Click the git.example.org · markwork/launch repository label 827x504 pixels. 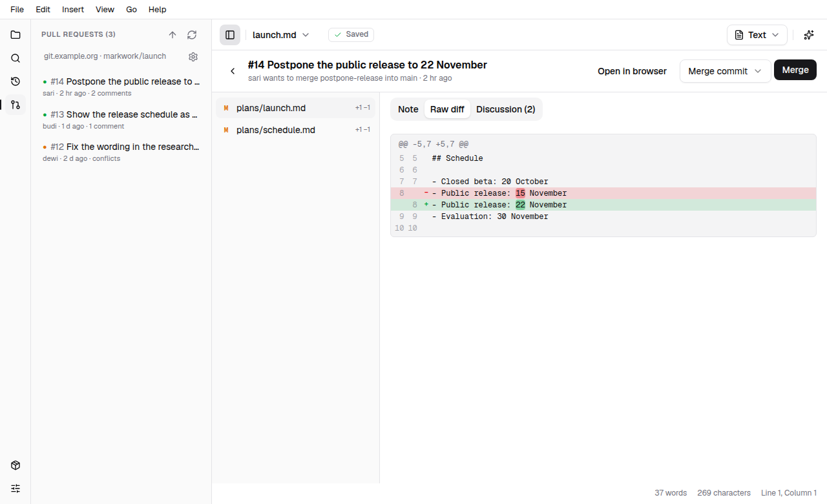[x=105, y=56]
